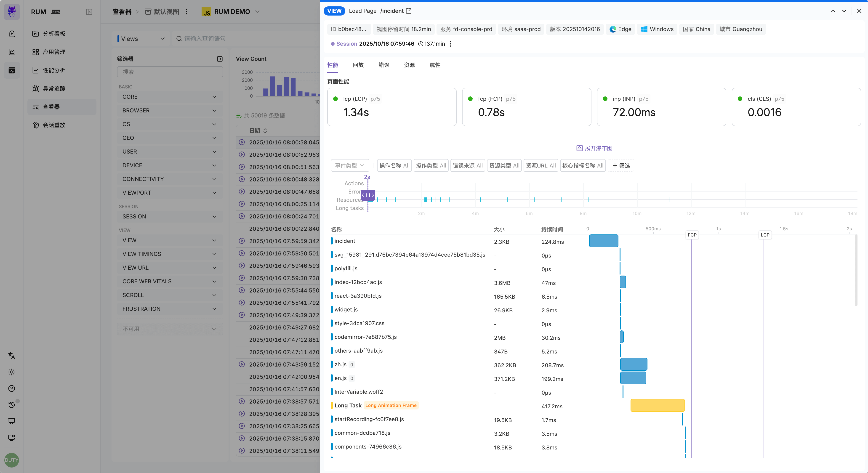
Task: Click the + 筛选 add filter button
Action: 621,165
